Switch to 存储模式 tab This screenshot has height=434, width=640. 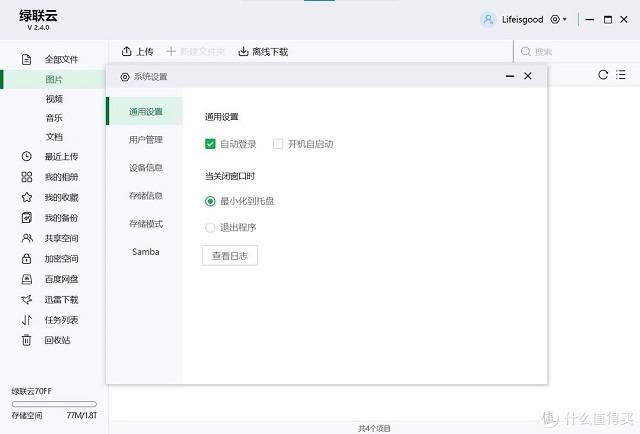[x=144, y=224]
